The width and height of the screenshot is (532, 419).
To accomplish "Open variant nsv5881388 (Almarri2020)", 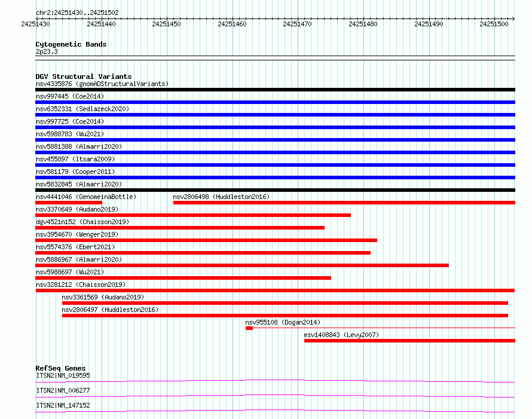I will pos(79,146).
